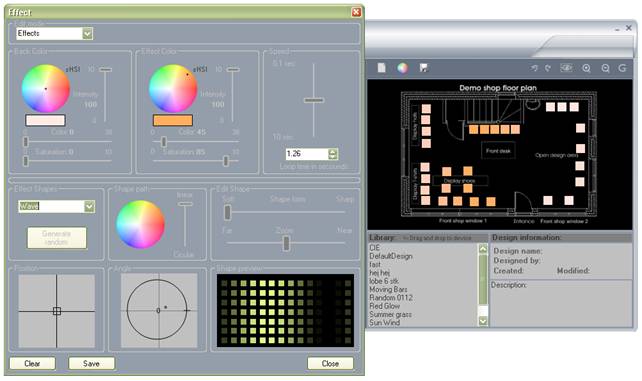642x381 pixels.
Task: Open the color wheel effect editor icon
Action: (402, 68)
